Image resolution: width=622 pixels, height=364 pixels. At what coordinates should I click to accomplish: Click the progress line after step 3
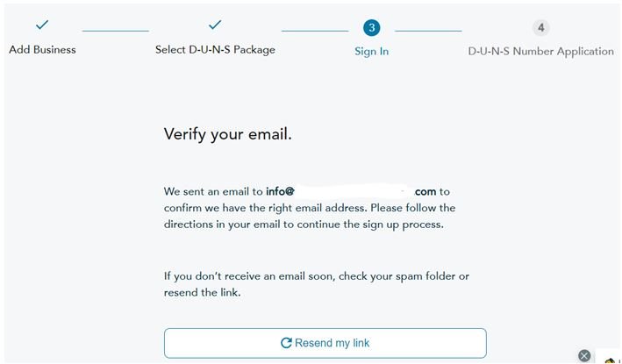[428, 31]
